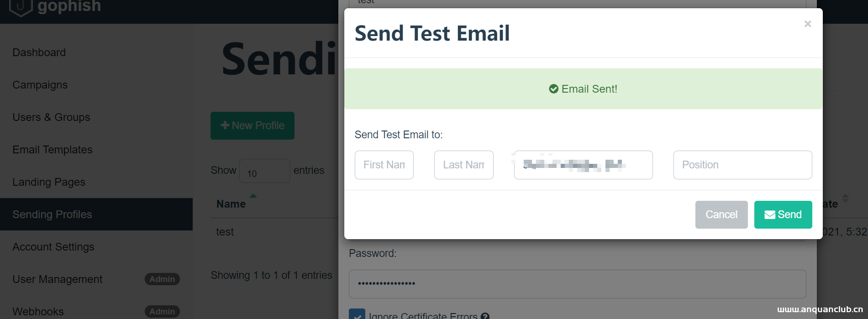
Task: Navigate to Landing Pages
Action: click(x=49, y=182)
